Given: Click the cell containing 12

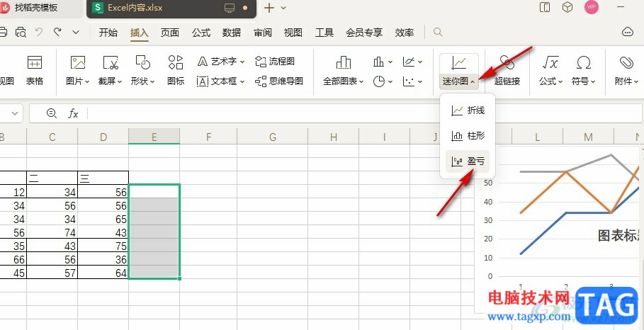Looking at the screenshot, I should (x=13, y=192).
